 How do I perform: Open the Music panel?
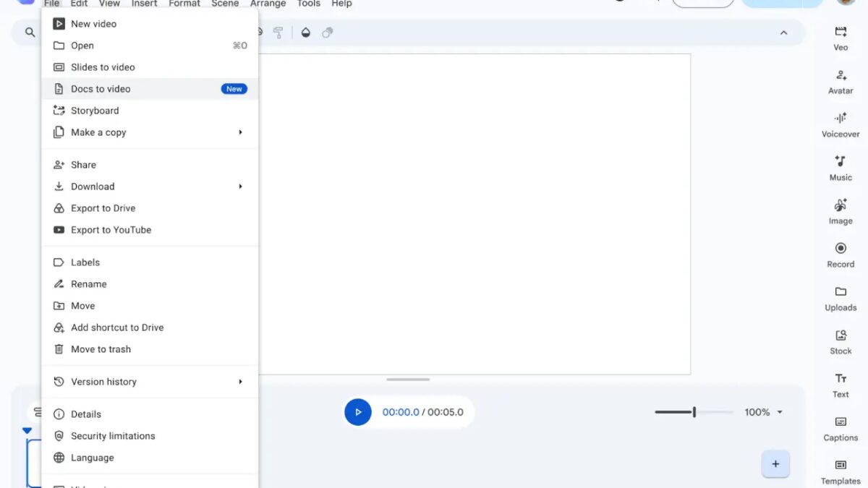pyautogui.click(x=841, y=168)
